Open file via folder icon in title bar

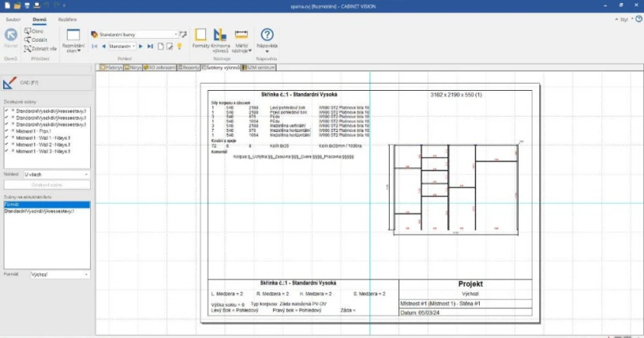coord(17,6)
